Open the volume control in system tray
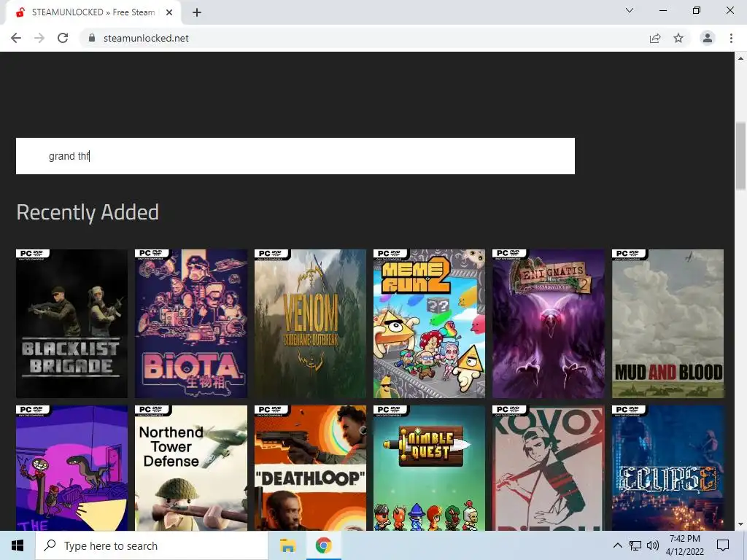747x560 pixels. point(653,545)
